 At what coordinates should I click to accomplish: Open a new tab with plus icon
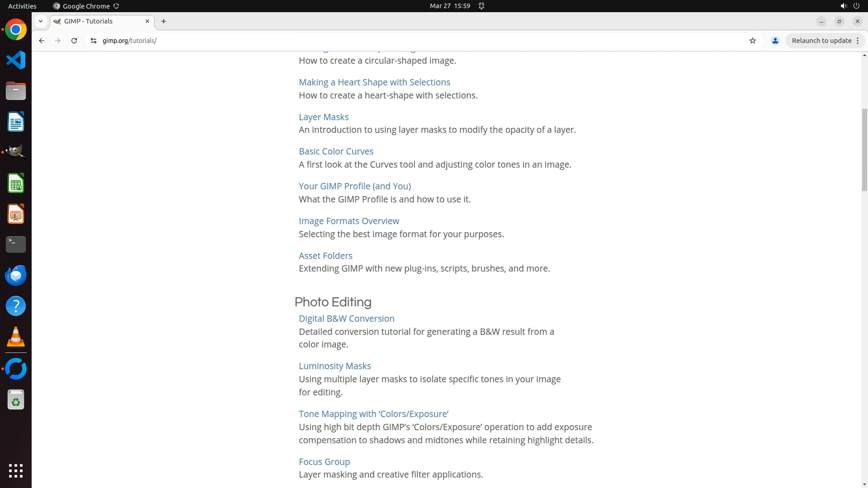[164, 21]
